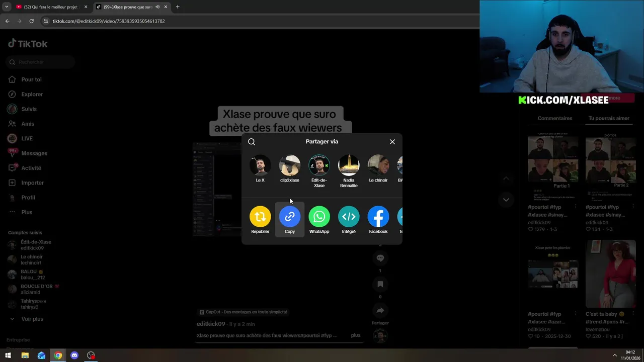This screenshot has width=644, height=362.
Task: Open the Explorer page
Action: tap(32, 94)
